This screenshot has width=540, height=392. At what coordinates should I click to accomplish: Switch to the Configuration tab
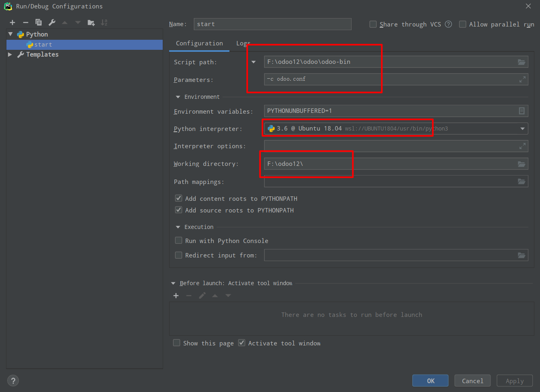[x=199, y=43]
